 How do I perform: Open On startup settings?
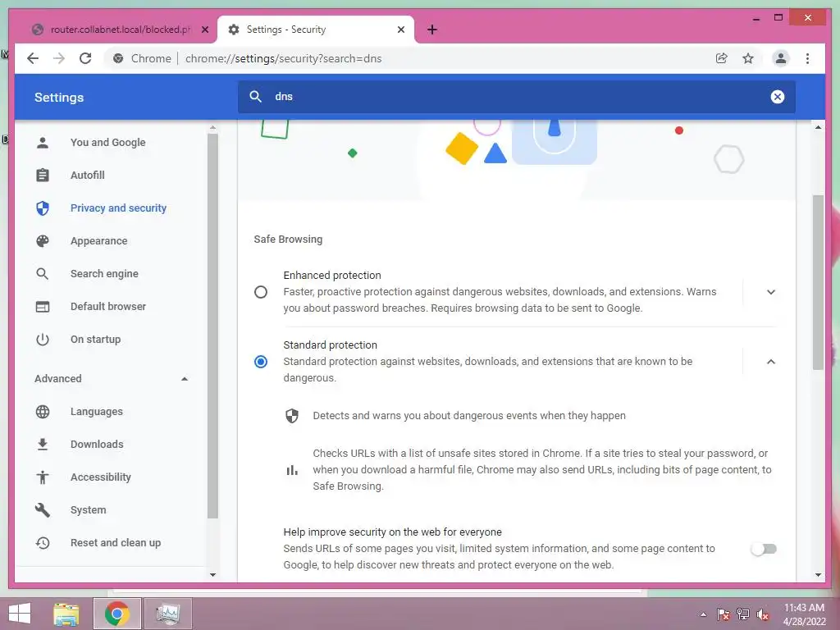click(x=95, y=340)
